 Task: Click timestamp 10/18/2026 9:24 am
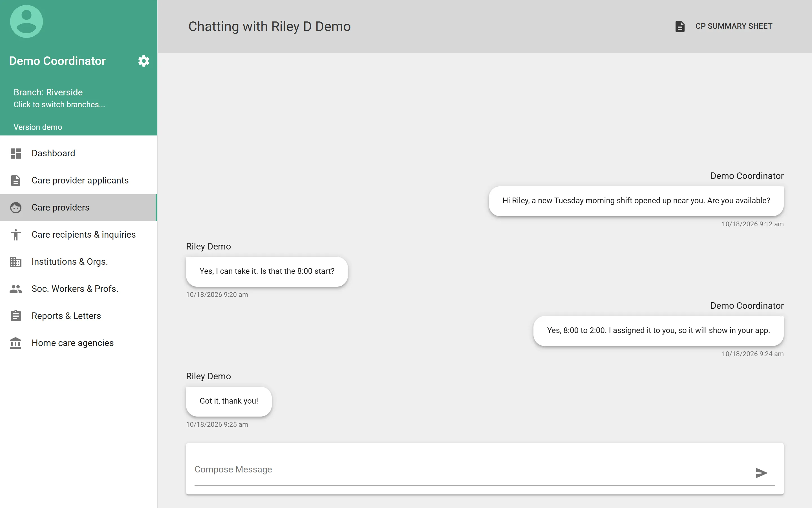point(753,354)
